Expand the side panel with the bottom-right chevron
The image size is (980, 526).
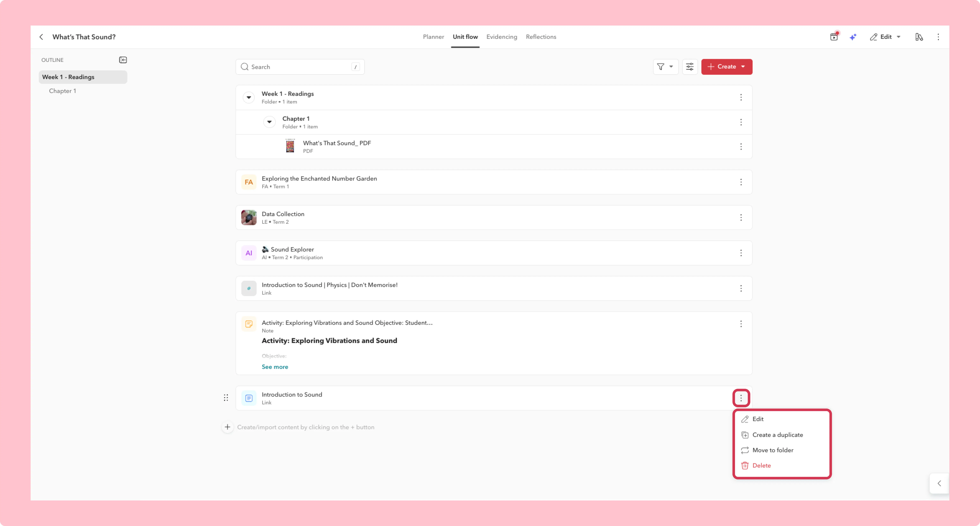[x=939, y=483]
